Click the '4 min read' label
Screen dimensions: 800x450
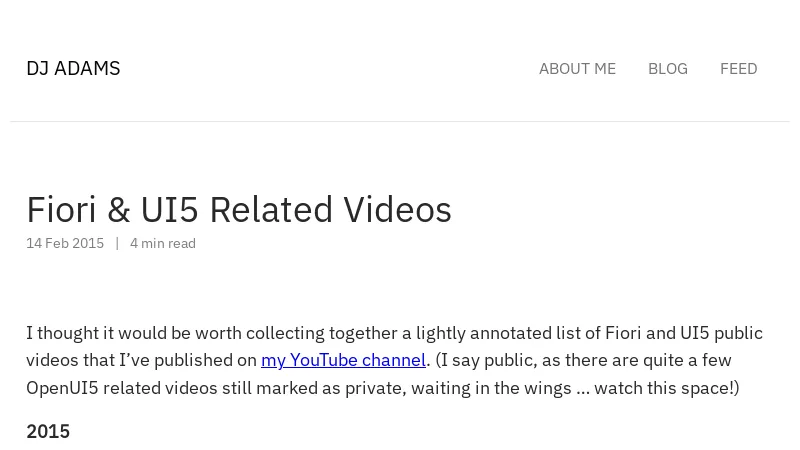163,243
